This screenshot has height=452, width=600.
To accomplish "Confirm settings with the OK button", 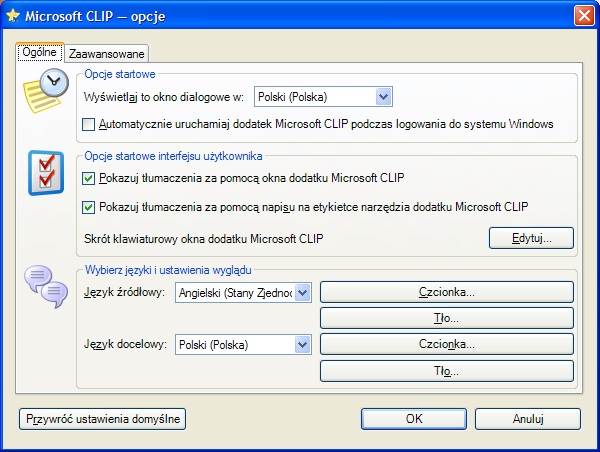I will tap(414, 419).
